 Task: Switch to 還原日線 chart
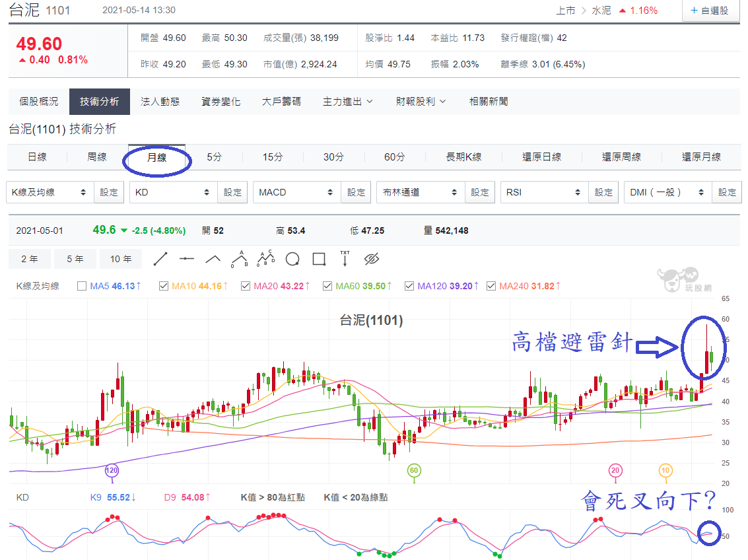coord(542,157)
